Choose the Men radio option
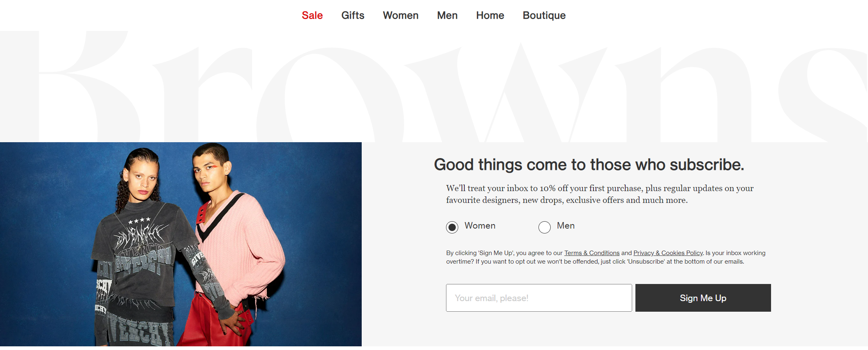The width and height of the screenshot is (868, 350). pyautogui.click(x=545, y=227)
